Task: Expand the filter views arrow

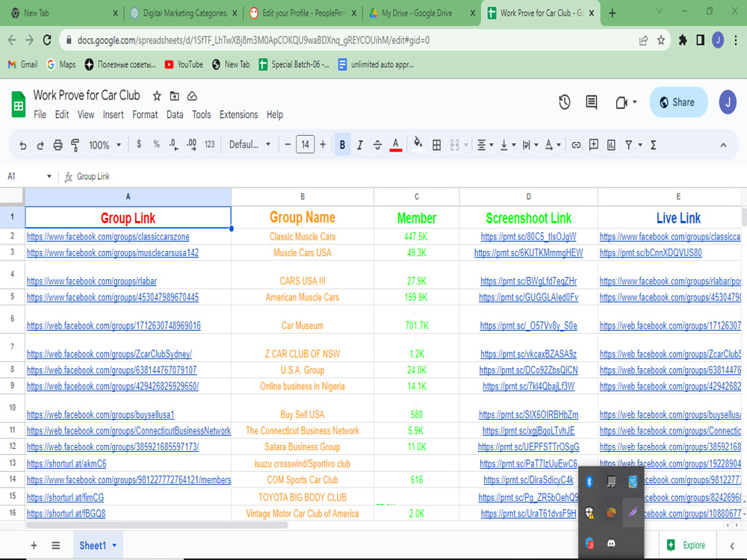Action: tap(640, 145)
